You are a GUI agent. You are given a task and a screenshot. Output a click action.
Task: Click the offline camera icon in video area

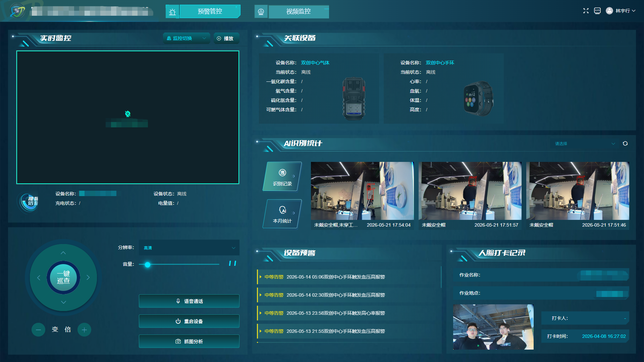tap(128, 114)
